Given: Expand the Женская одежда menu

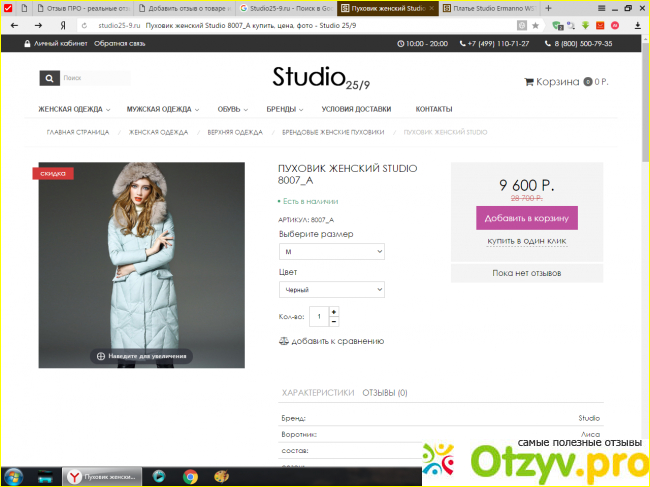Looking at the screenshot, I should (73, 109).
